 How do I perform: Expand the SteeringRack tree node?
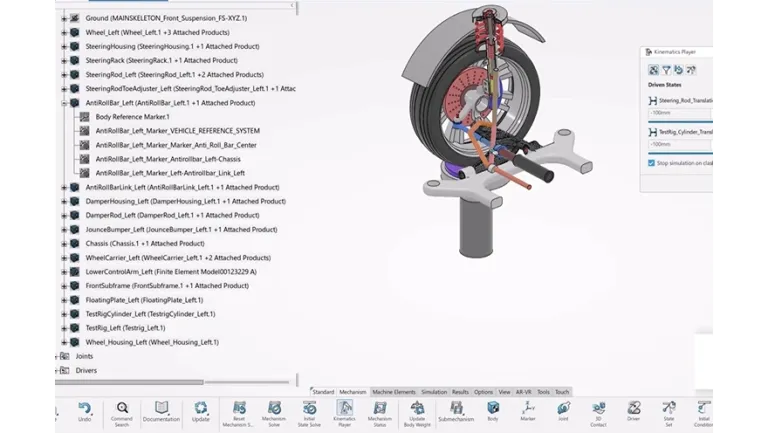tap(64, 60)
